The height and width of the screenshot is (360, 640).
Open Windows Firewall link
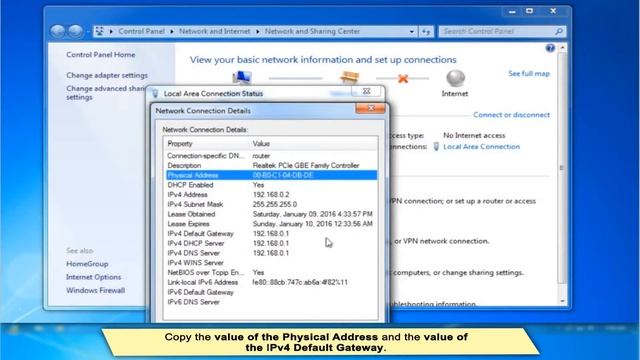pos(96,291)
